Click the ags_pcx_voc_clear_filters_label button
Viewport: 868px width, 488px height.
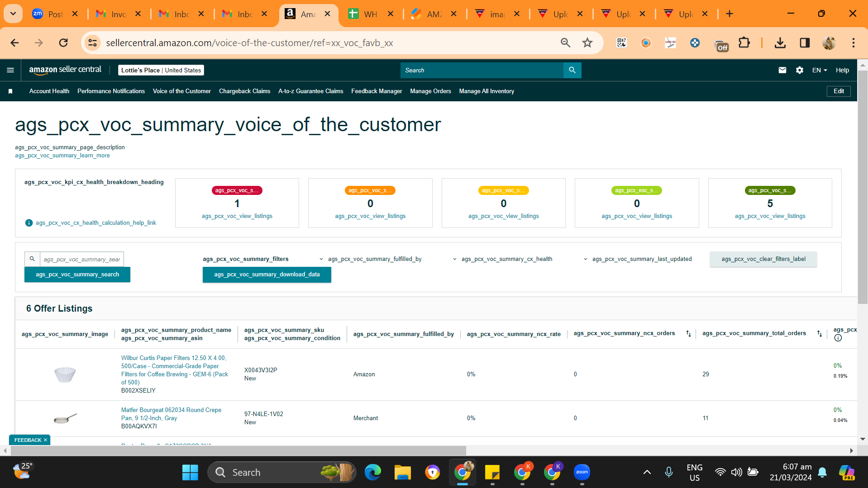click(763, 259)
